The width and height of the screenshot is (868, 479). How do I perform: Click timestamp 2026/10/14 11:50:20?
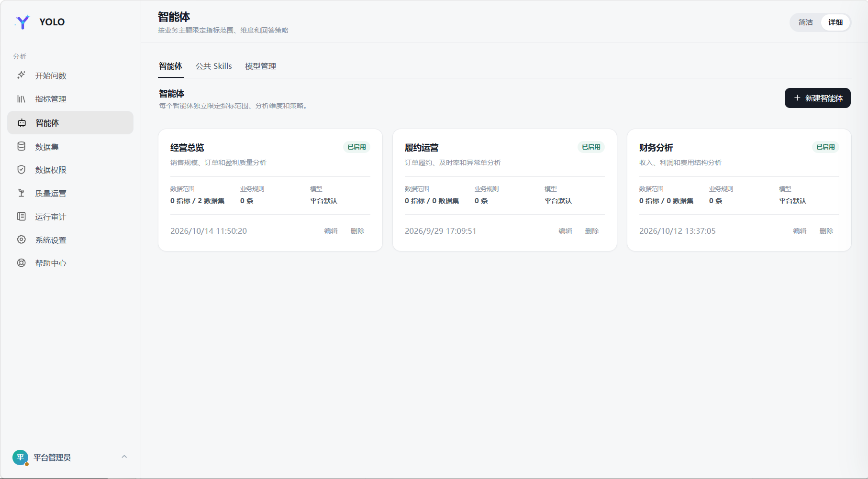coord(209,231)
